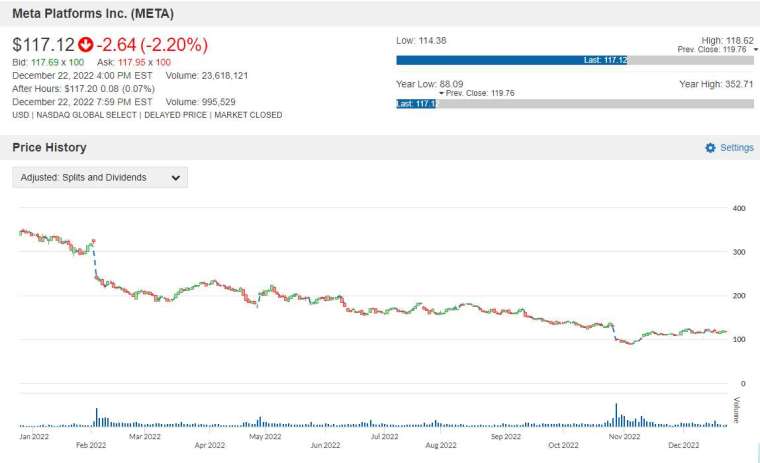
Task: Click the Meta Platforms Inc. (META) heading
Action: (93, 14)
